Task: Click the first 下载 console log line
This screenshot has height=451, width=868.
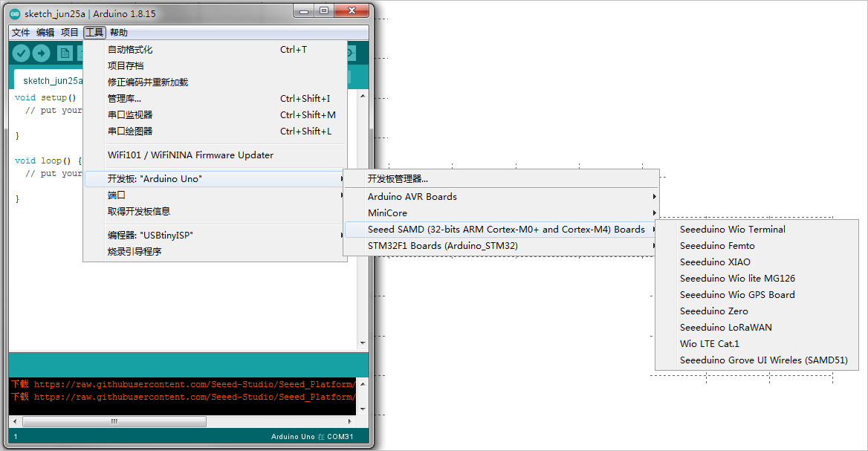Action: click(182, 384)
